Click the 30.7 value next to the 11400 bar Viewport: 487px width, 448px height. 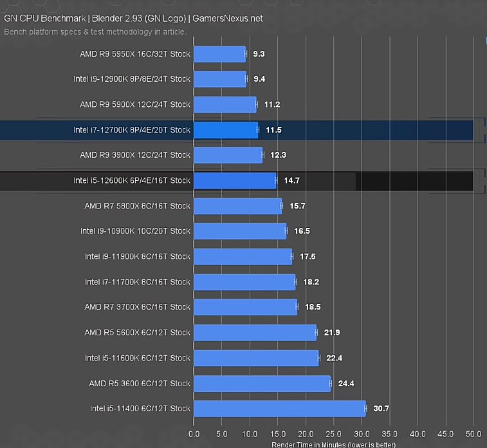pyautogui.click(x=381, y=409)
